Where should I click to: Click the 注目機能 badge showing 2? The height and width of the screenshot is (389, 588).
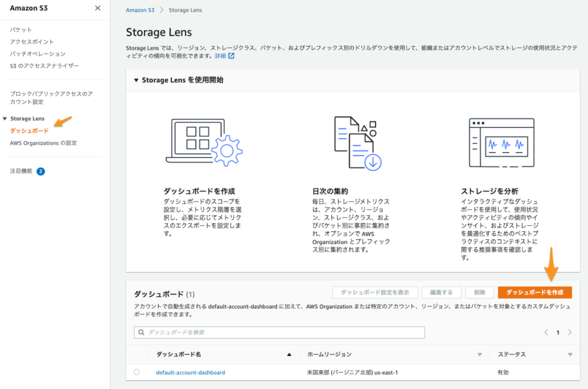[40, 172]
